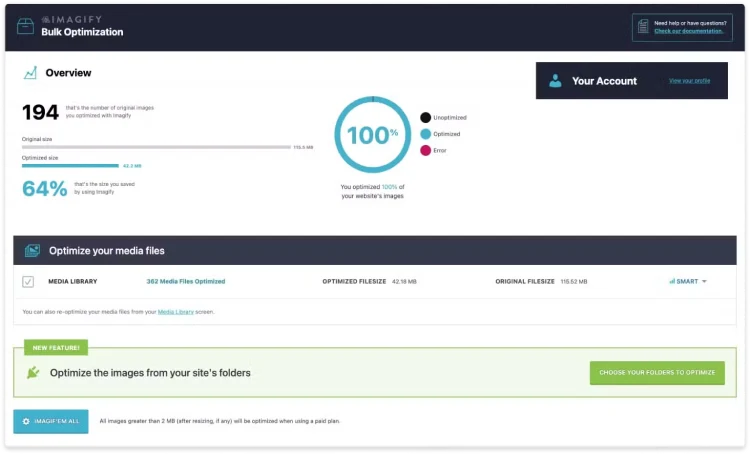Click the Overview chart icon

click(31, 73)
